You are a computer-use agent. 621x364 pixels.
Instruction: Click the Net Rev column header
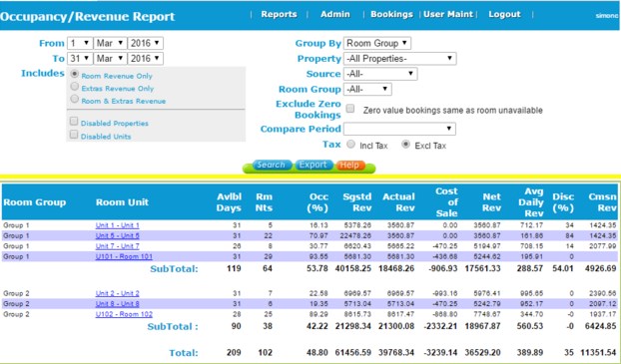[491, 202]
